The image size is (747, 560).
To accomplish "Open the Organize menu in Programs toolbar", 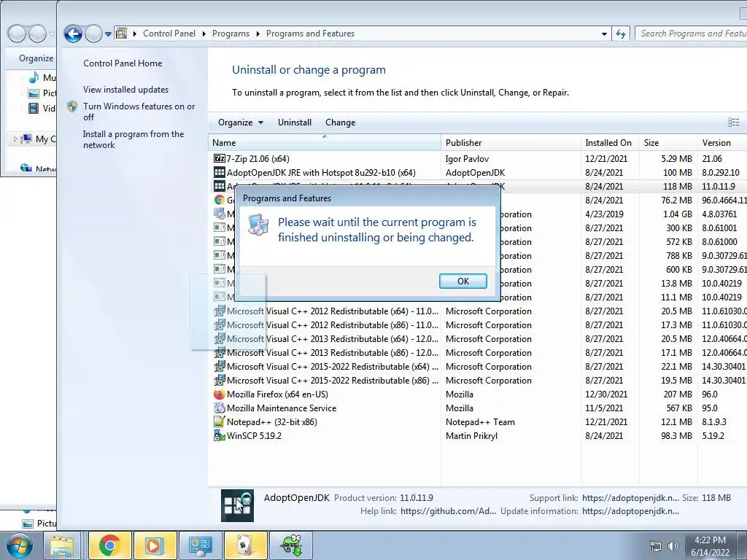I will (x=241, y=122).
